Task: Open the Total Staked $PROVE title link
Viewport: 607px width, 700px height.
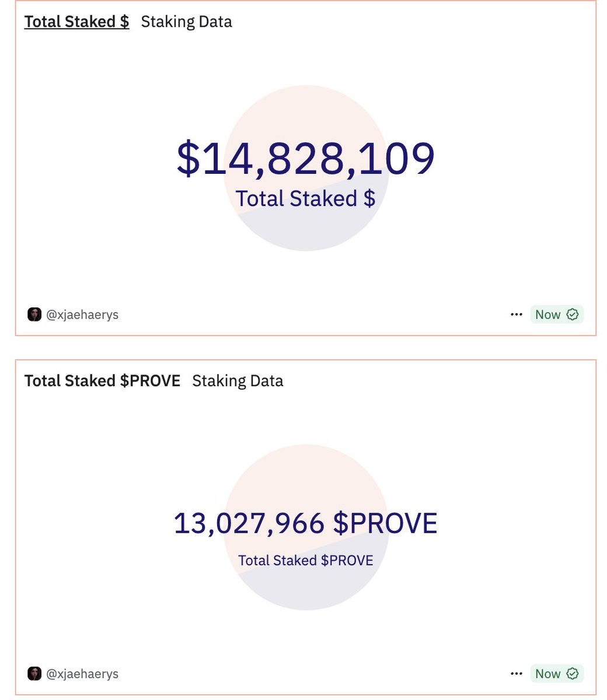Action: (102, 381)
